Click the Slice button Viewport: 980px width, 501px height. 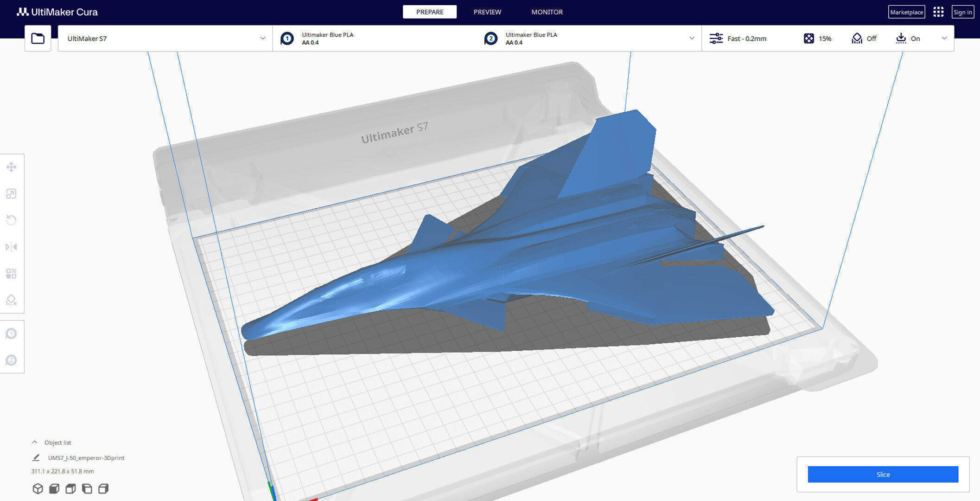point(883,474)
